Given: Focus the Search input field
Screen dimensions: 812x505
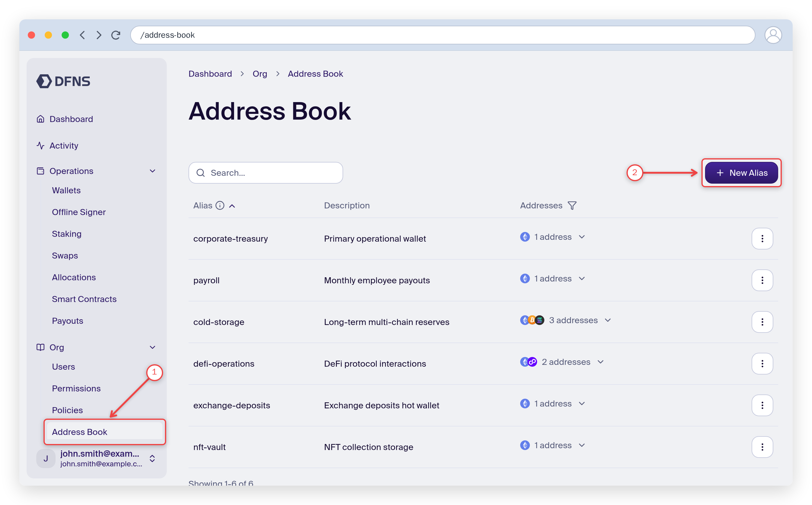Looking at the screenshot, I should coord(266,173).
